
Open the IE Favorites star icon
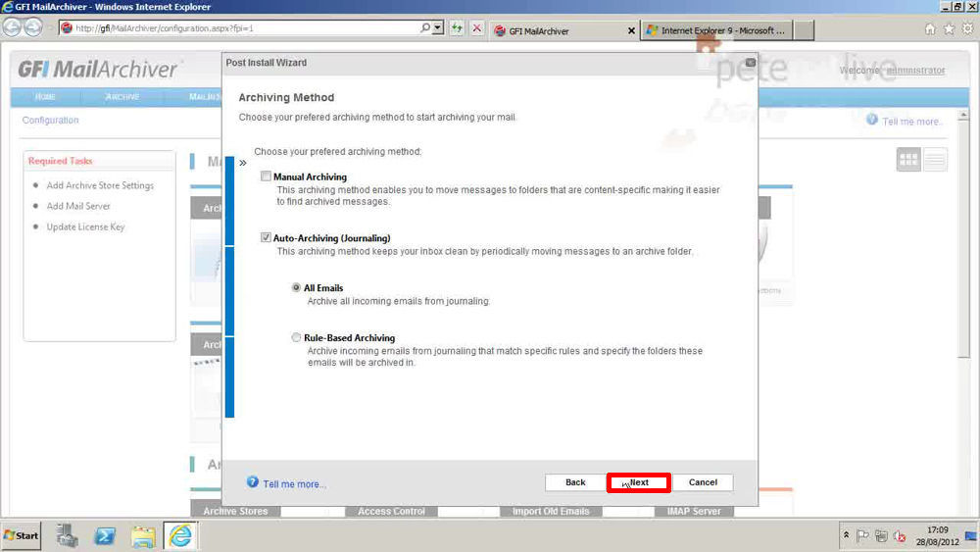tap(949, 28)
